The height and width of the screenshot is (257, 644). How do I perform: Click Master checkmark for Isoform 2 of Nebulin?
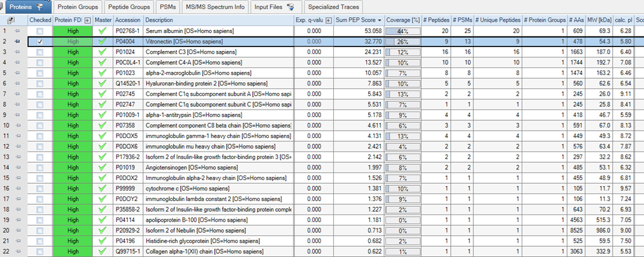(103, 231)
